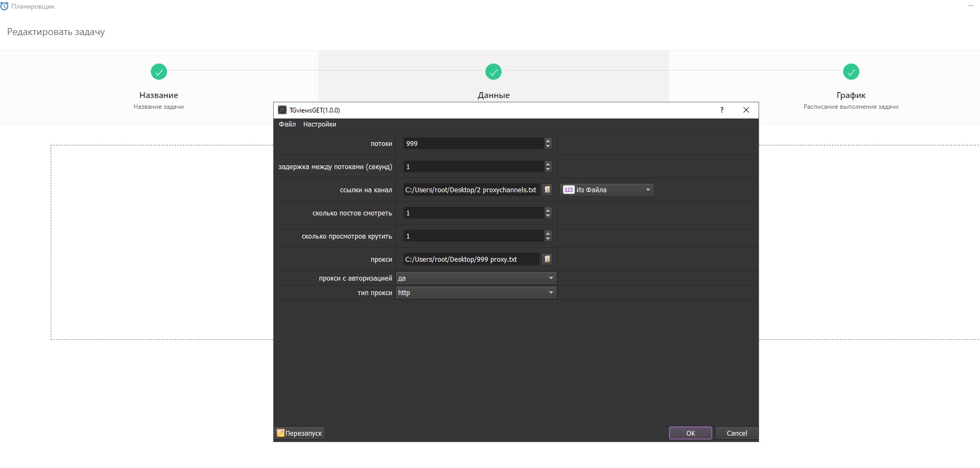Click the Перезапуск restart button
Viewport: 980px width, 468px height.
(x=300, y=433)
